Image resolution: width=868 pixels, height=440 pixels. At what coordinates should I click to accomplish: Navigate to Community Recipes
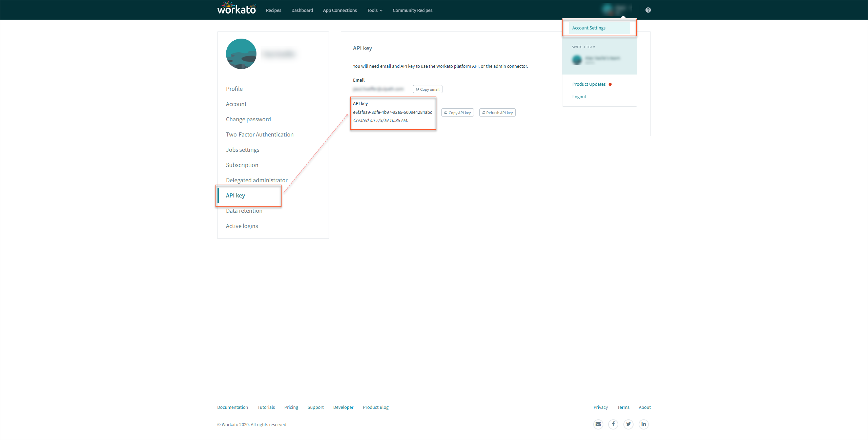[x=412, y=11]
